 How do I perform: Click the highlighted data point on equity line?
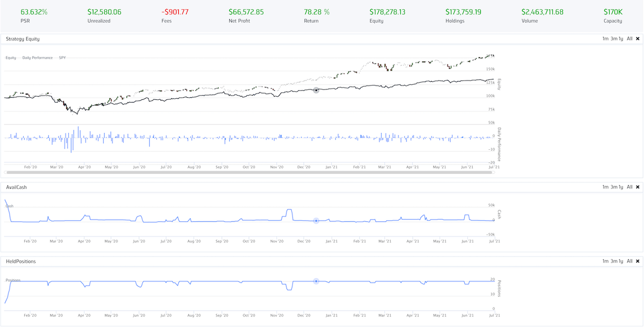point(316,90)
